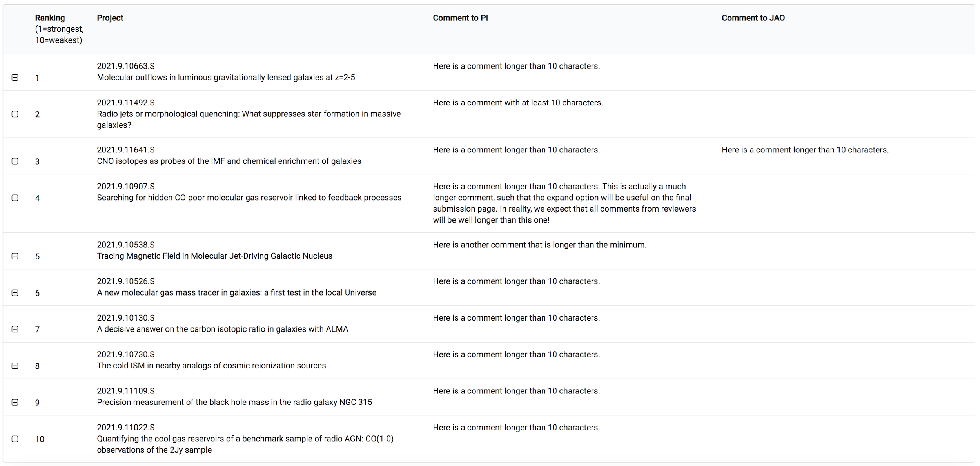The height and width of the screenshot is (466, 980).
Task: Click the Project column header
Action: pos(110,18)
